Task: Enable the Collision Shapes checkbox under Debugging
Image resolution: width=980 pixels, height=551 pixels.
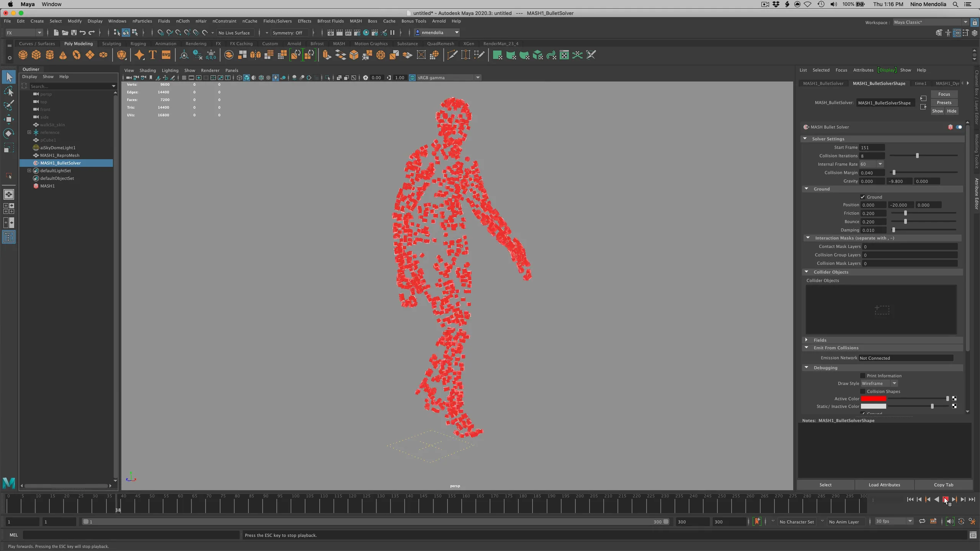Action: click(862, 391)
